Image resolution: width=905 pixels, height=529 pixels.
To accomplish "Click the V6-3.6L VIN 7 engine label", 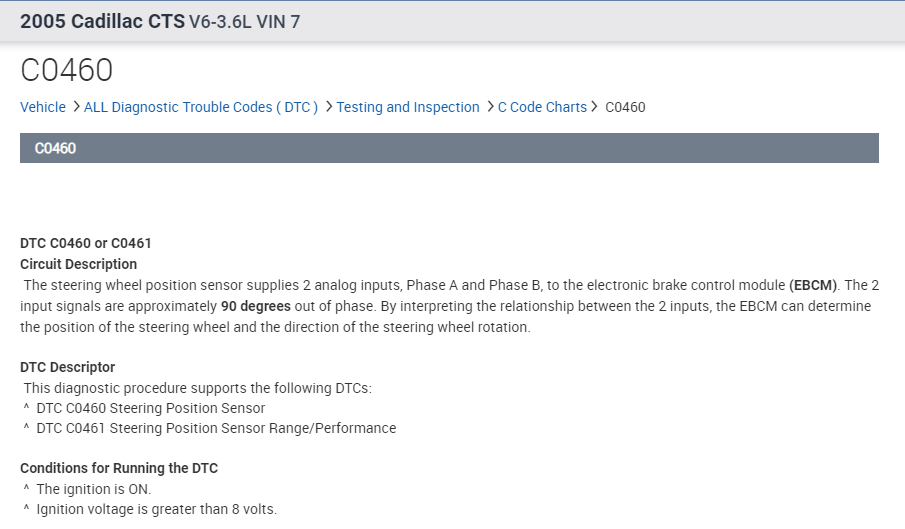I will point(244,21).
